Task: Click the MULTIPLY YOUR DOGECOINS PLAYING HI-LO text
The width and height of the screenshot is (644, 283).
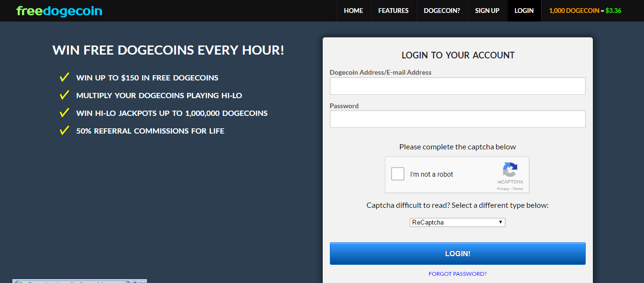Action: click(159, 95)
